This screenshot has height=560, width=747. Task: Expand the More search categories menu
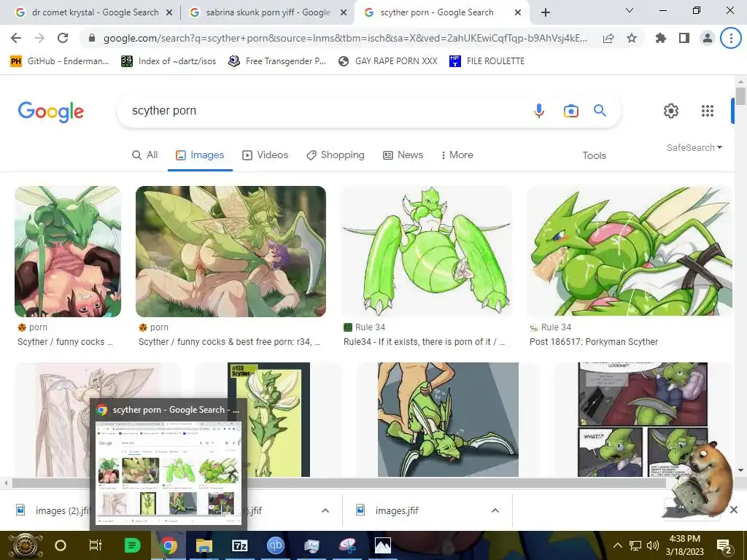(457, 155)
